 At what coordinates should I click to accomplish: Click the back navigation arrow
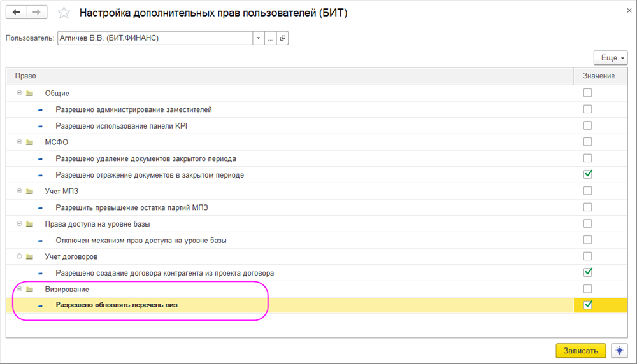pos(17,13)
